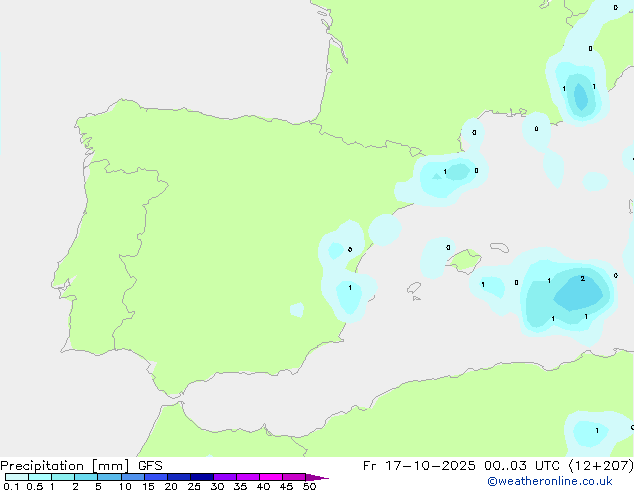634x490 pixels.
Task: Click the '0.5' legend label
Action: pos(34,486)
